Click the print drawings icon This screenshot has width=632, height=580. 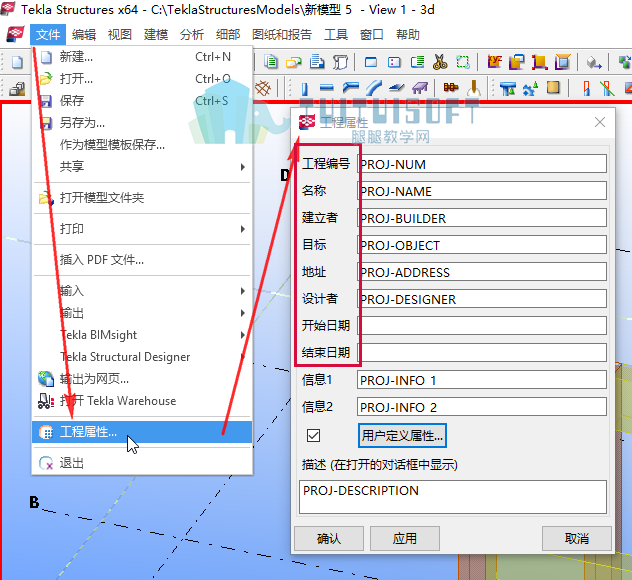(x=317, y=62)
